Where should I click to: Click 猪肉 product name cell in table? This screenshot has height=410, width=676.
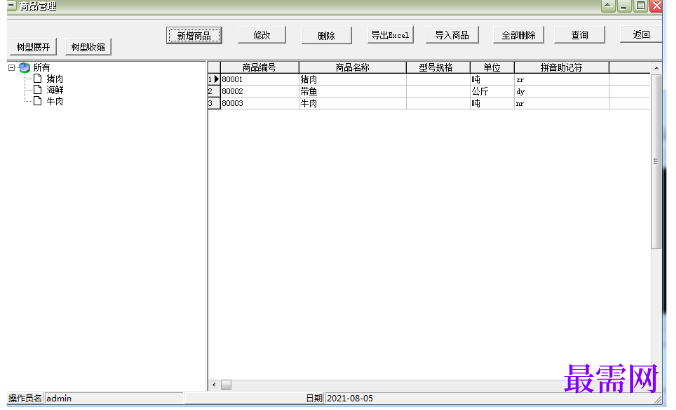click(353, 79)
